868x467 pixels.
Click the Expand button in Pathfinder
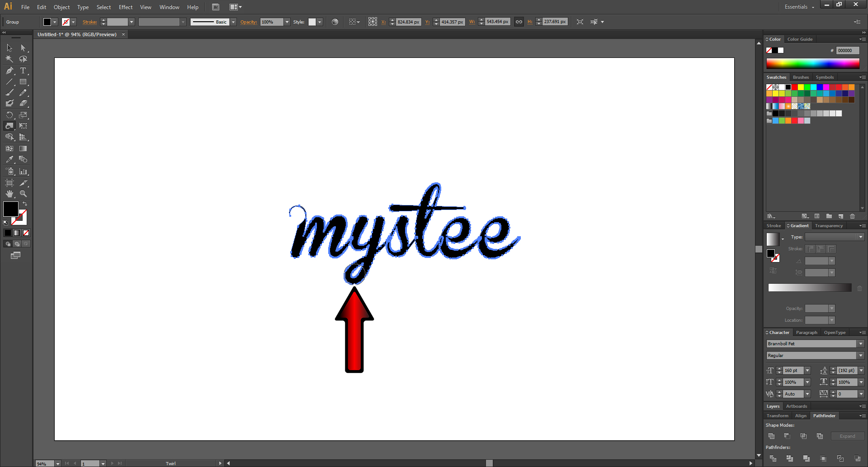click(848, 436)
